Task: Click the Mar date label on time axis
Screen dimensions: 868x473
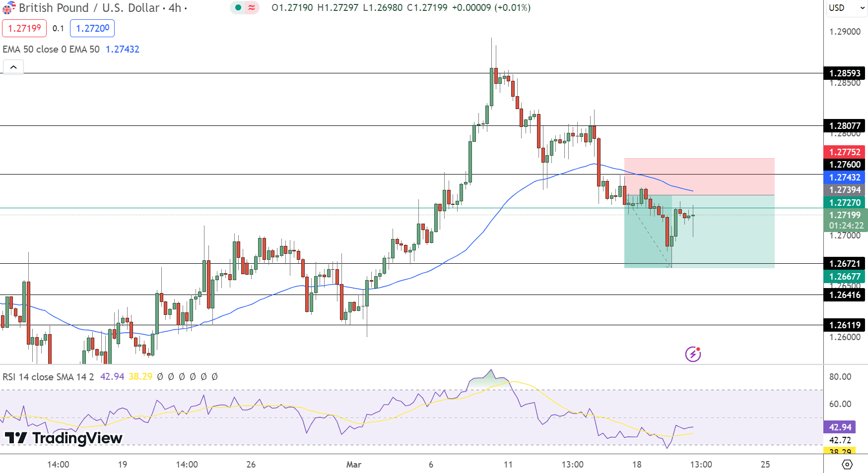Action: click(x=354, y=465)
